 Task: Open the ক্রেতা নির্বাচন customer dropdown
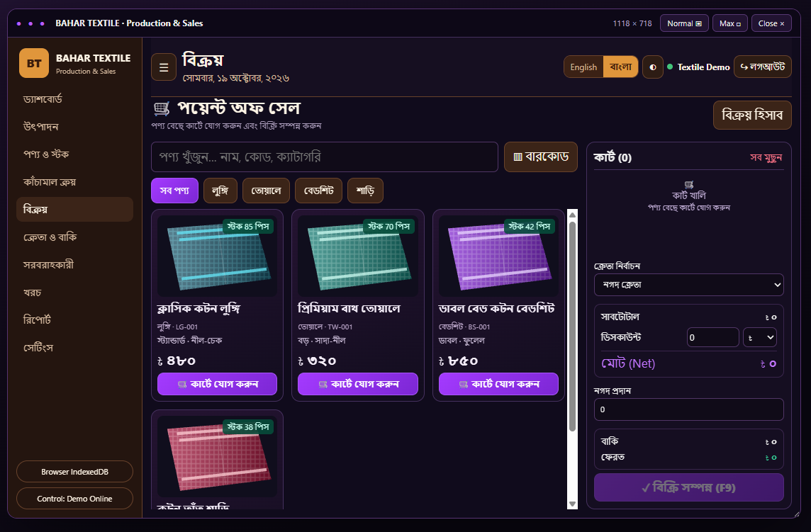(x=689, y=285)
